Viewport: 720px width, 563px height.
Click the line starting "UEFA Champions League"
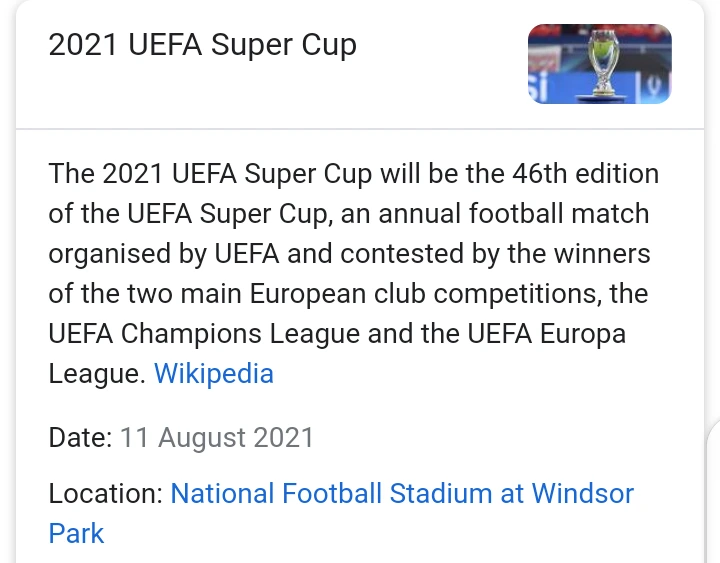(x=337, y=334)
